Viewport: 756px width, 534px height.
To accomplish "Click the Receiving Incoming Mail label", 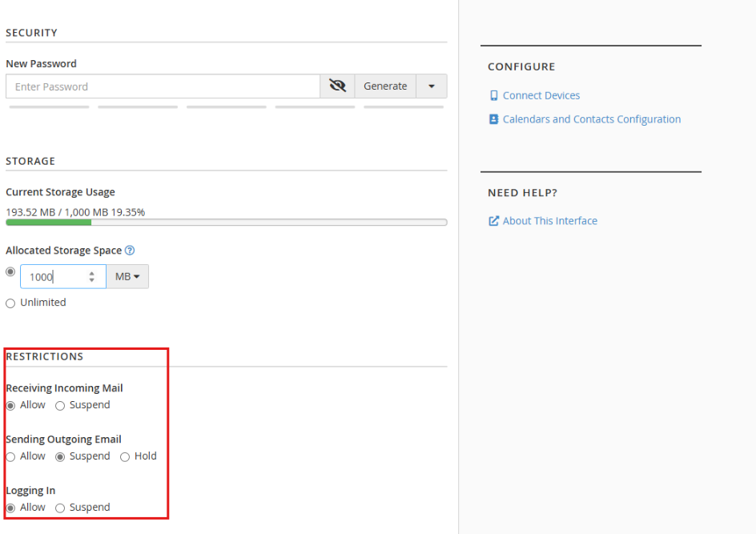I will pos(64,388).
